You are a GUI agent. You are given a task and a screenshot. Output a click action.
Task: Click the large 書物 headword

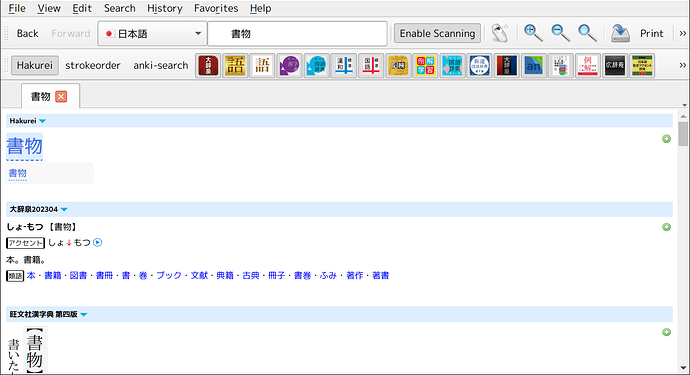25,146
